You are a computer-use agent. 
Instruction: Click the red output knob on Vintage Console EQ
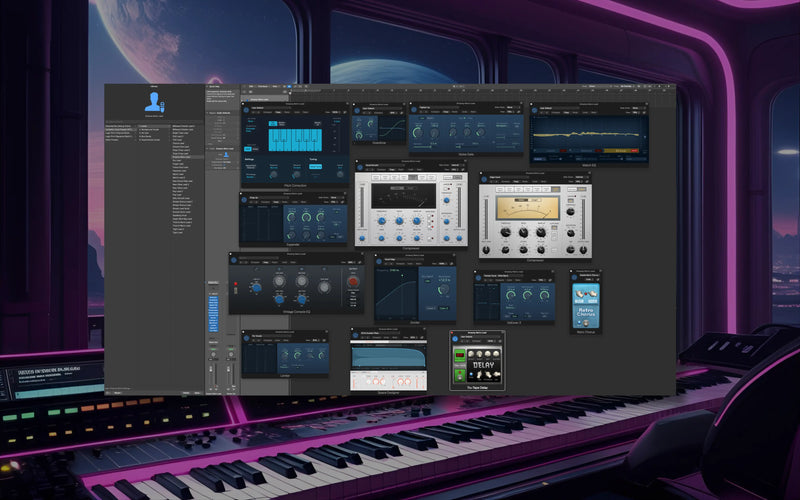(352, 282)
